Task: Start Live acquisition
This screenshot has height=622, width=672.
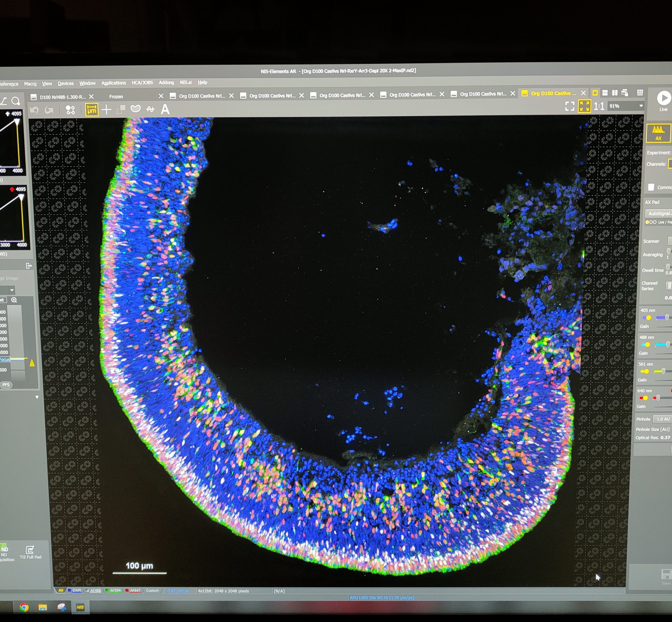Action: (x=664, y=101)
